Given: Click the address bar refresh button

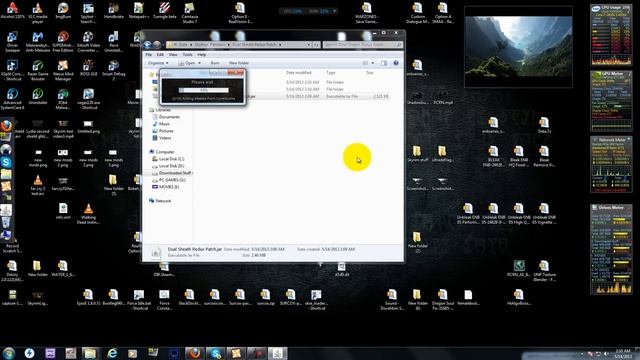Looking at the screenshot, I should click(316, 44).
